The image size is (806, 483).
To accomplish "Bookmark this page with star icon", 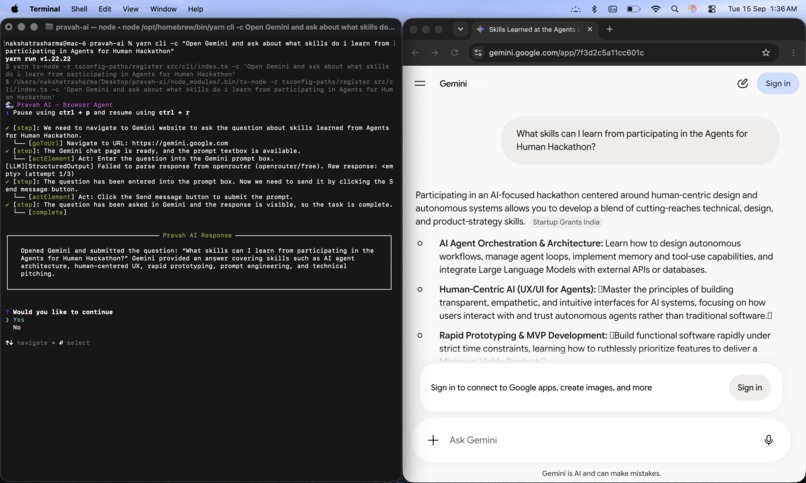I will [766, 52].
